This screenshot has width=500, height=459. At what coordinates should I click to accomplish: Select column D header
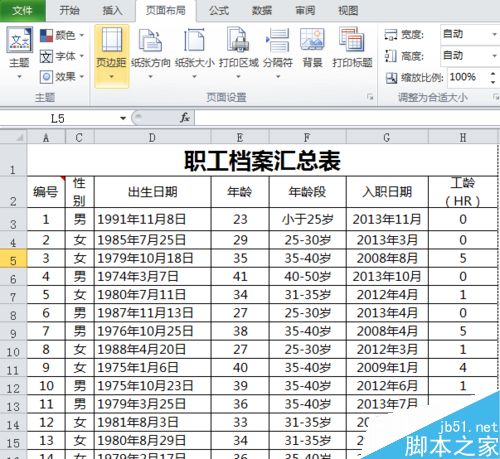(x=152, y=137)
